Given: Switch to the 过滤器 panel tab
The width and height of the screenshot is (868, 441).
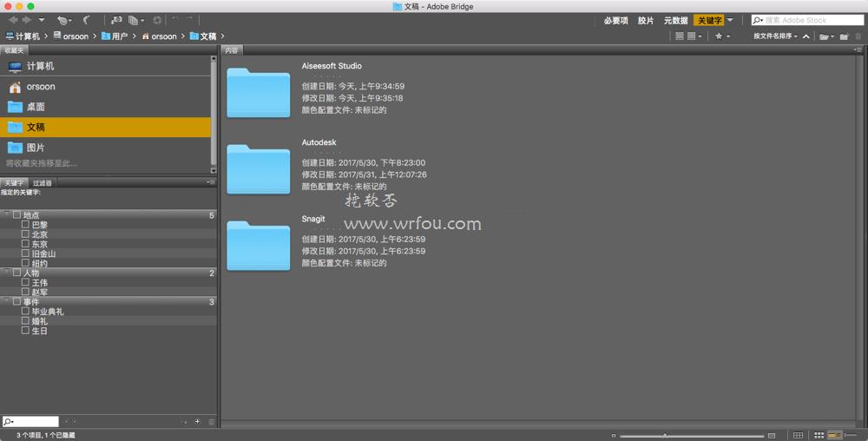Looking at the screenshot, I should 42,182.
